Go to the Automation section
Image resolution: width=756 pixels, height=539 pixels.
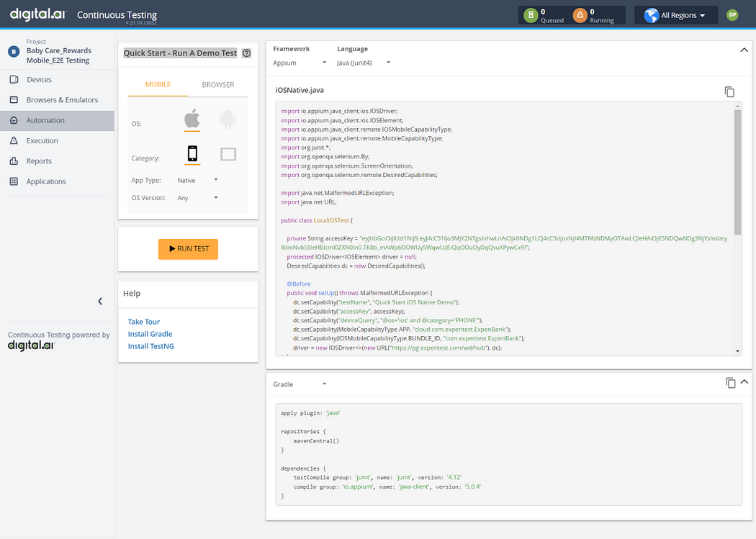tap(57, 120)
